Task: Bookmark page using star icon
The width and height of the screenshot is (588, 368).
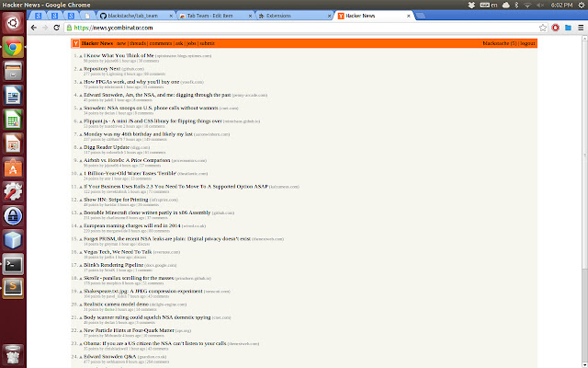Action: [543, 29]
